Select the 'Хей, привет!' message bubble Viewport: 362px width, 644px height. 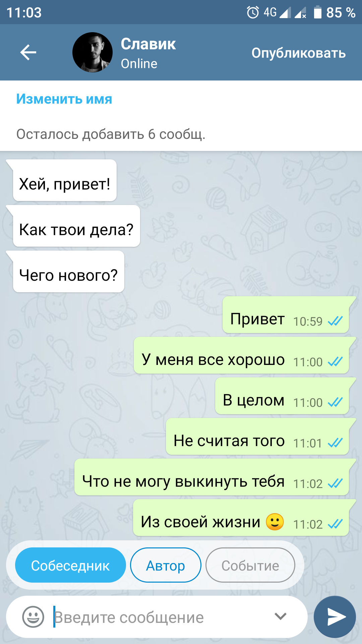65,180
